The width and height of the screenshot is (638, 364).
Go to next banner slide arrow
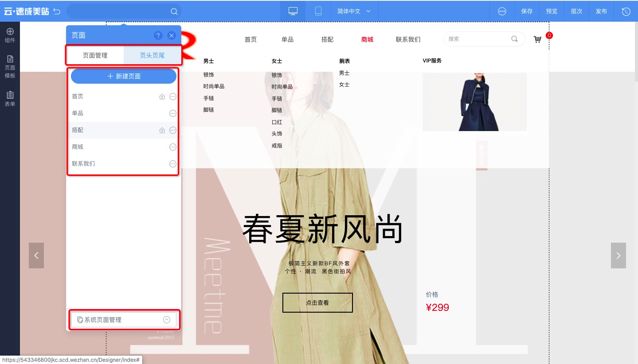click(618, 256)
